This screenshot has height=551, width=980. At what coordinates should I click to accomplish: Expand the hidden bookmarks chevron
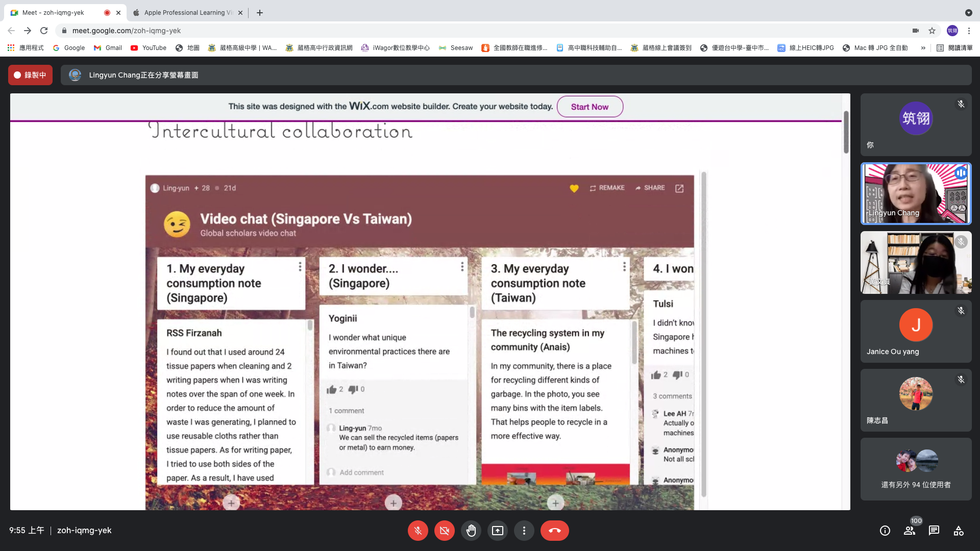click(x=923, y=48)
